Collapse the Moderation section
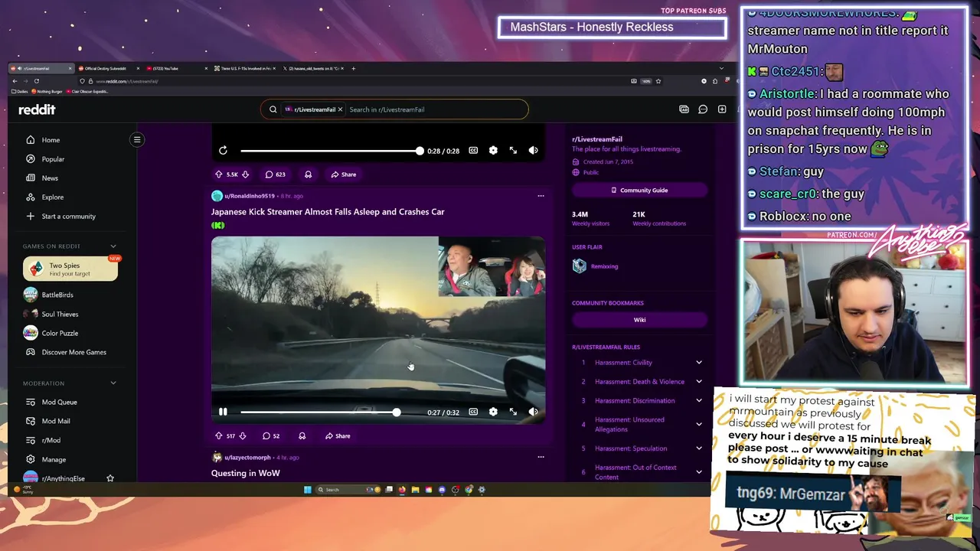 pos(113,383)
